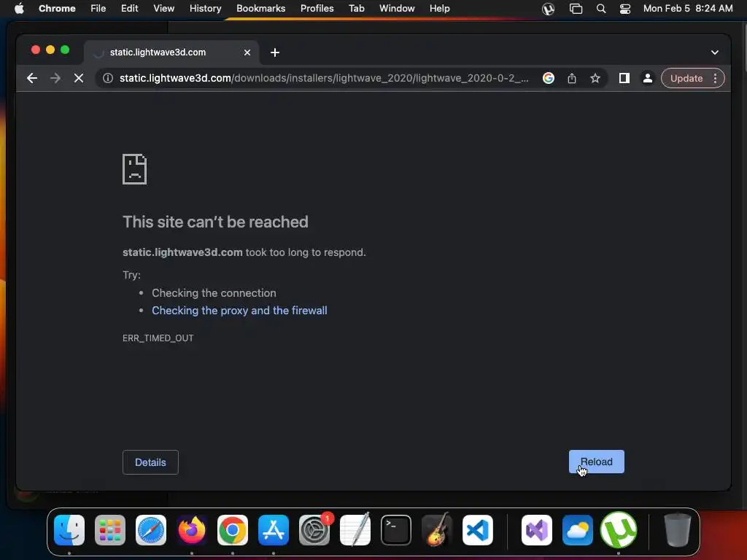
Task: Open the Tab menu
Action: point(356,8)
